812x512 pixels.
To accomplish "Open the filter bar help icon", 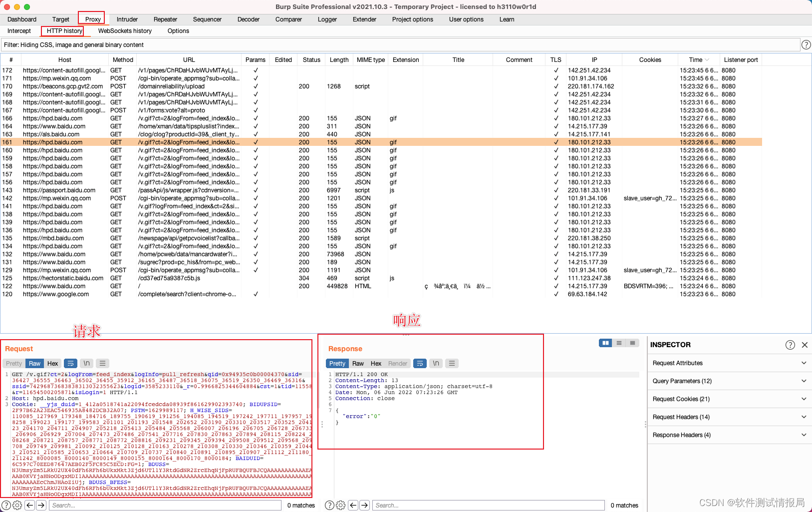I will pyautogui.click(x=806, y=45).
